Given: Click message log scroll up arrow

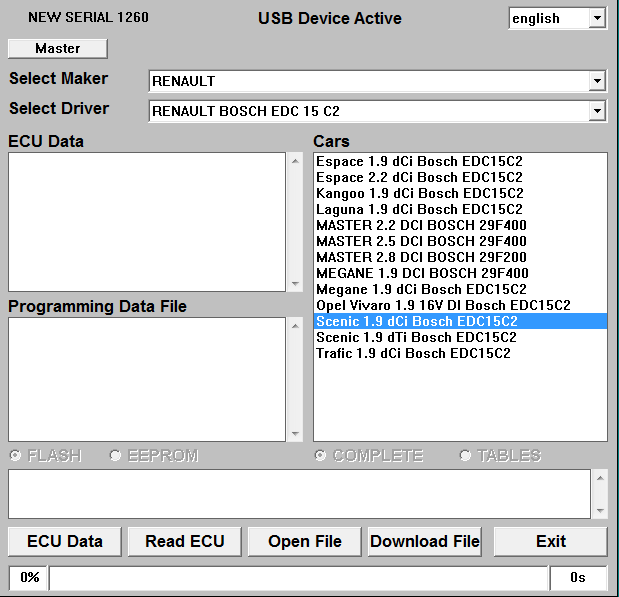Looking at the screenshot, I should 600,478.
